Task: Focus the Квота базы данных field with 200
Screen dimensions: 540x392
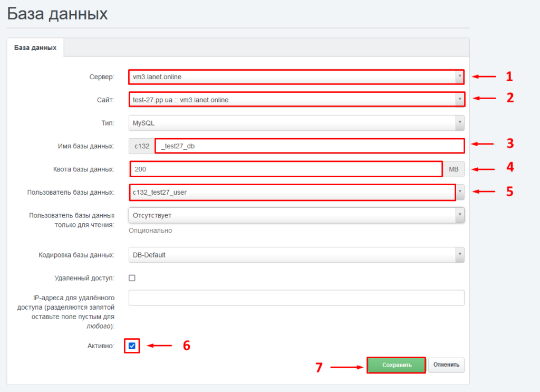Action: (x=286, y=169)
